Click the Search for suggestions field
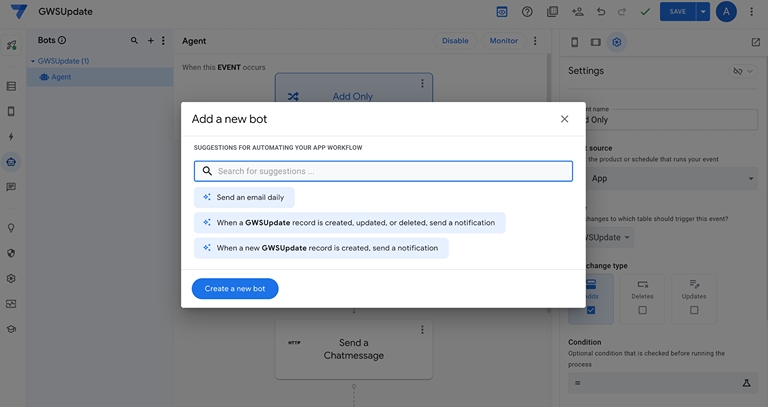 point(390,171)
